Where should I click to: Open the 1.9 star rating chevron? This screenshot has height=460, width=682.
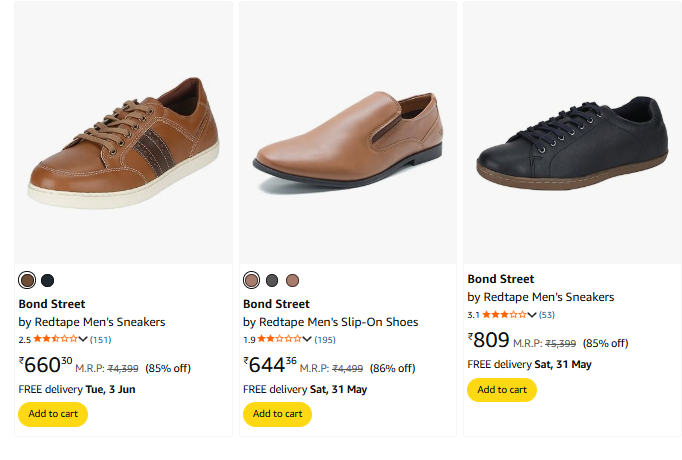coord(308,340)
